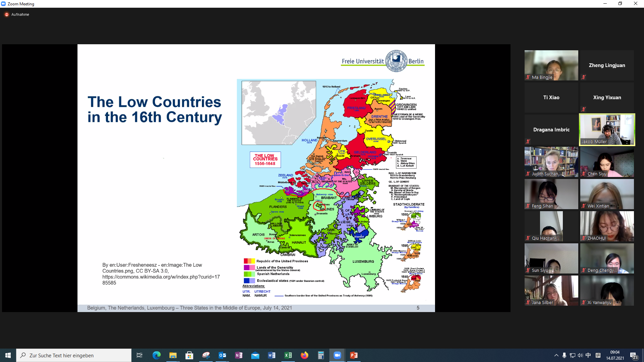
Task: Click Judith Suchan's video thumbnail
Action: (x=551, y=162)
